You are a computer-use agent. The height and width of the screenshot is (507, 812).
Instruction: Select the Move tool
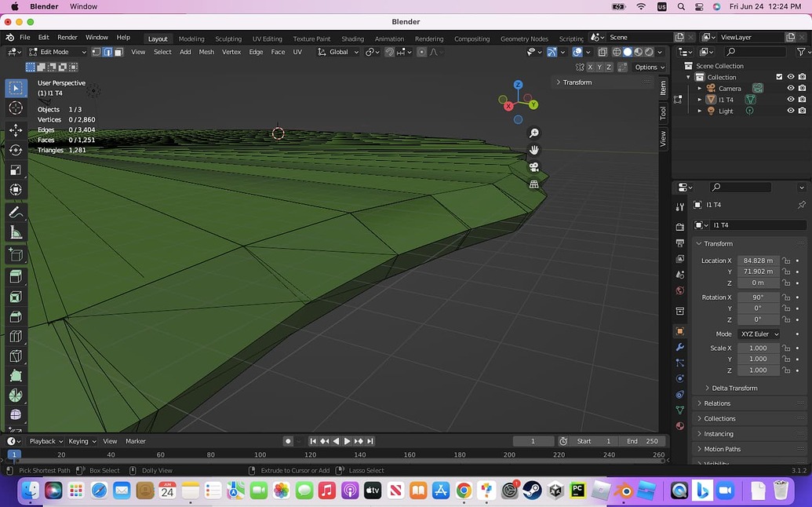16,130
